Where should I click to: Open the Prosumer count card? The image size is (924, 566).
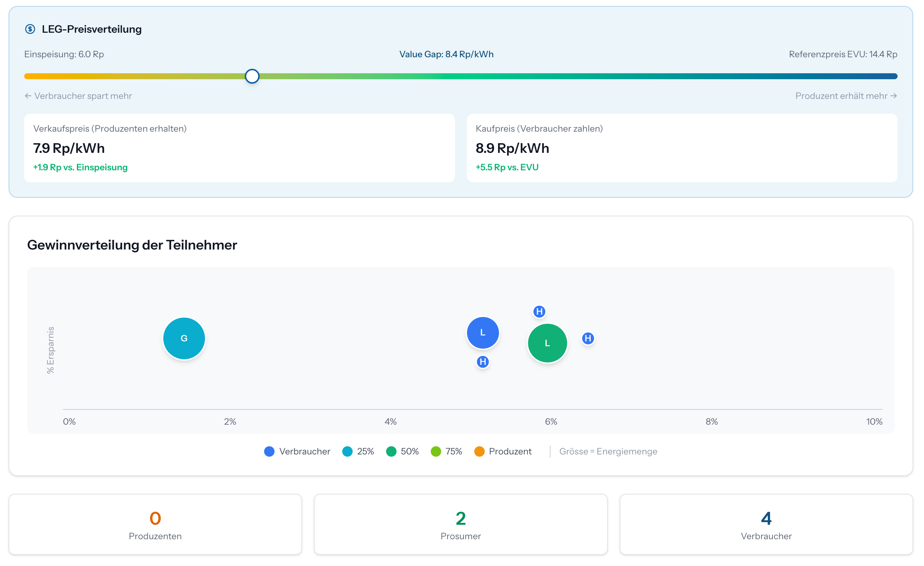tap(461, 524)
